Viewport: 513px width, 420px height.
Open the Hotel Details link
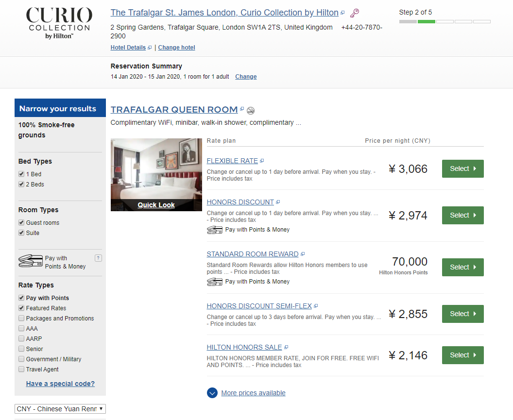(128, 48)
